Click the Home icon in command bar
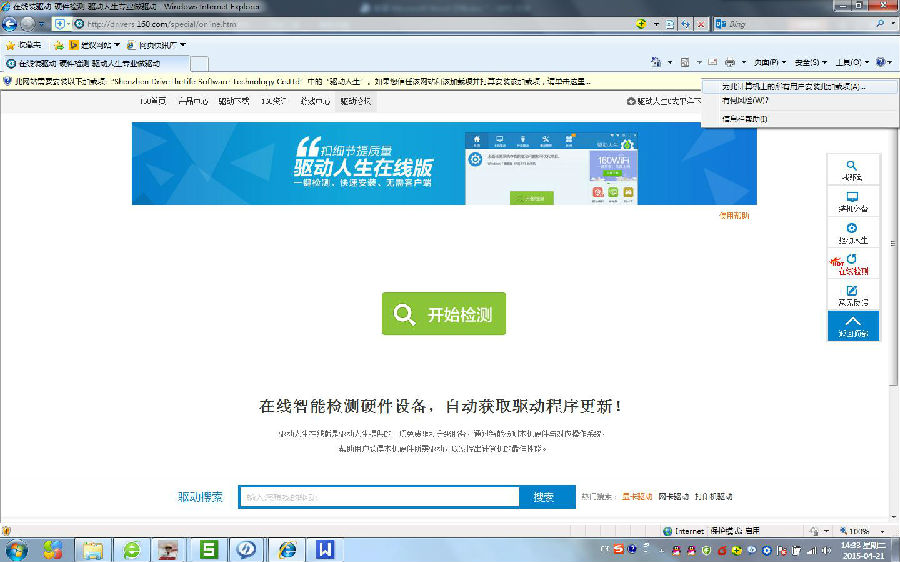Viewport: 900px width, 562px height. point(656,62)
